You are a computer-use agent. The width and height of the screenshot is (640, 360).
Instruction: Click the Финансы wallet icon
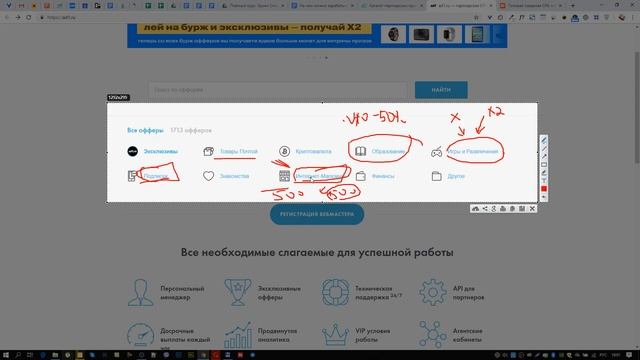[x=360, y=176]
